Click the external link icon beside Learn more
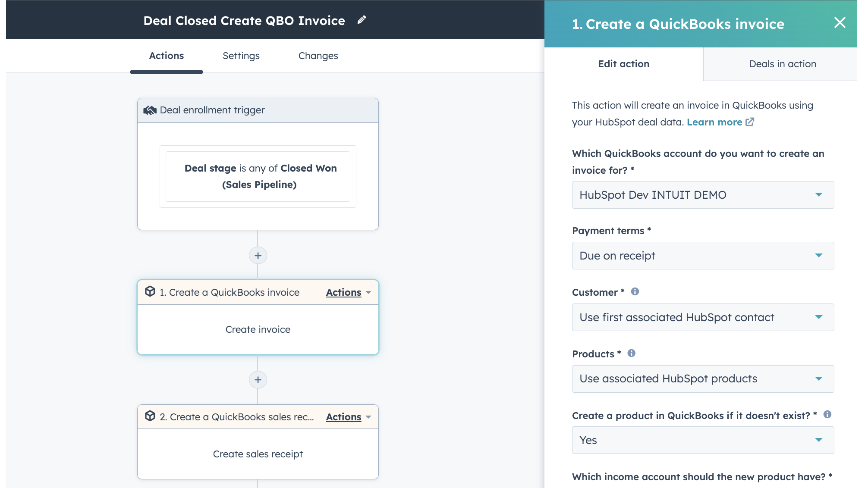This screenshot has width=868, height=488. coord(750,122)
